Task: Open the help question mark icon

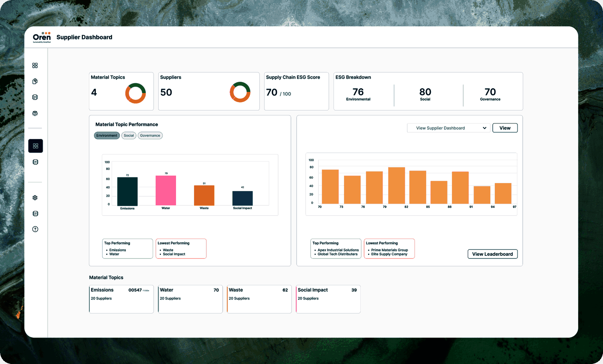Action: click(35, 229)
